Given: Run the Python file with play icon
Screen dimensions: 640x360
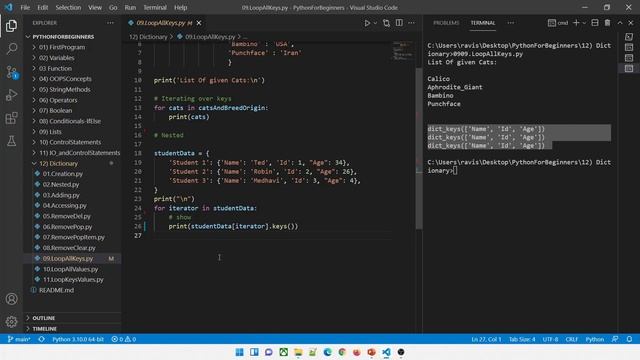Looking at the screenshot, I should click(x=367, y=23).
